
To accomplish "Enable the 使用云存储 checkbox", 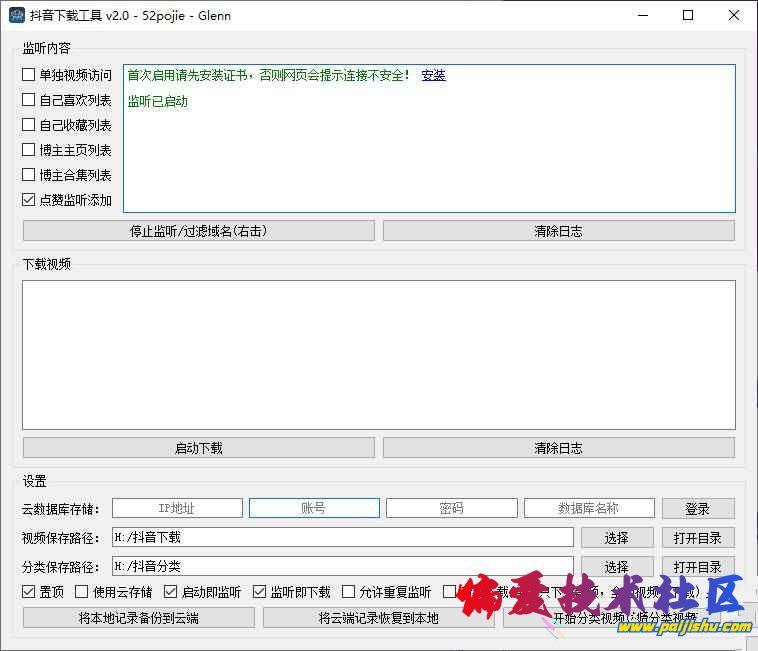I will point(82,592).
